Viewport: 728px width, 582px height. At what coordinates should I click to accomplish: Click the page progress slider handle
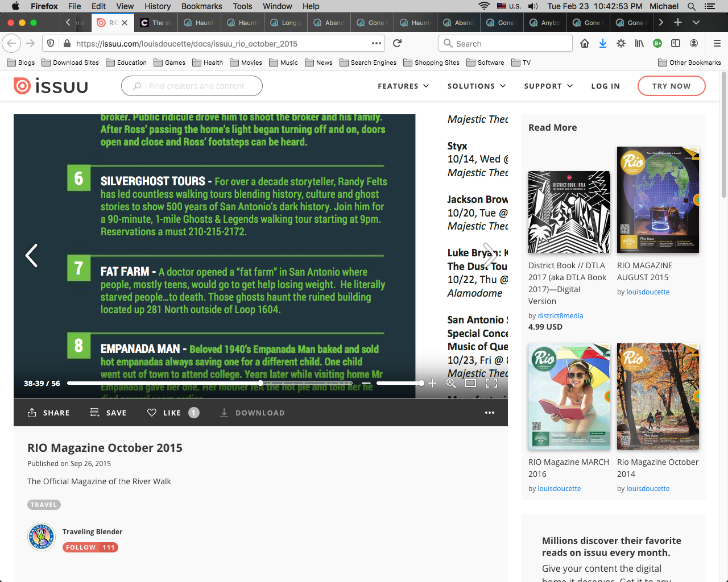coord(260,383)
